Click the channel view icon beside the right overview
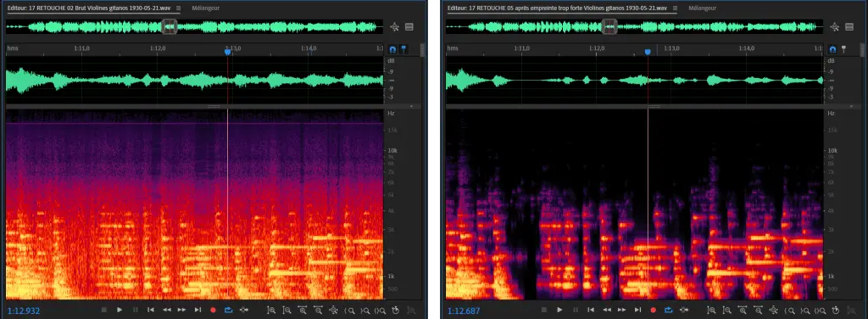This screenshot has height=319, width=868. (x=849, y=26)
